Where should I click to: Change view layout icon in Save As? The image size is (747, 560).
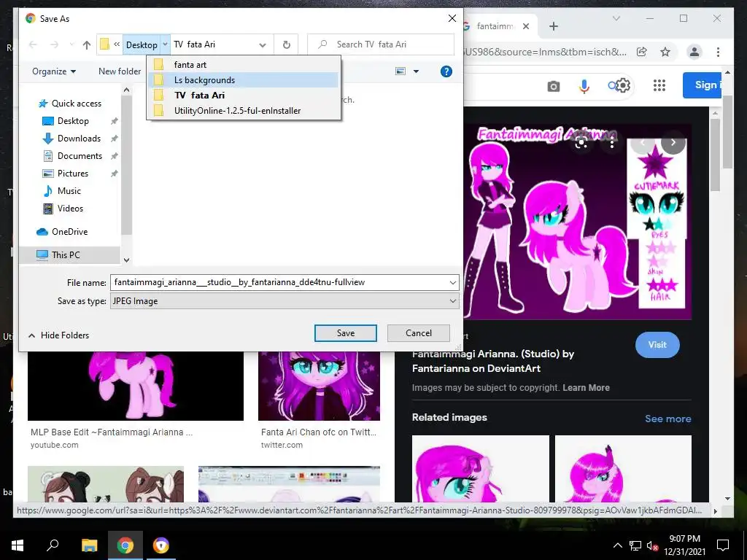[x=400, y=71]
